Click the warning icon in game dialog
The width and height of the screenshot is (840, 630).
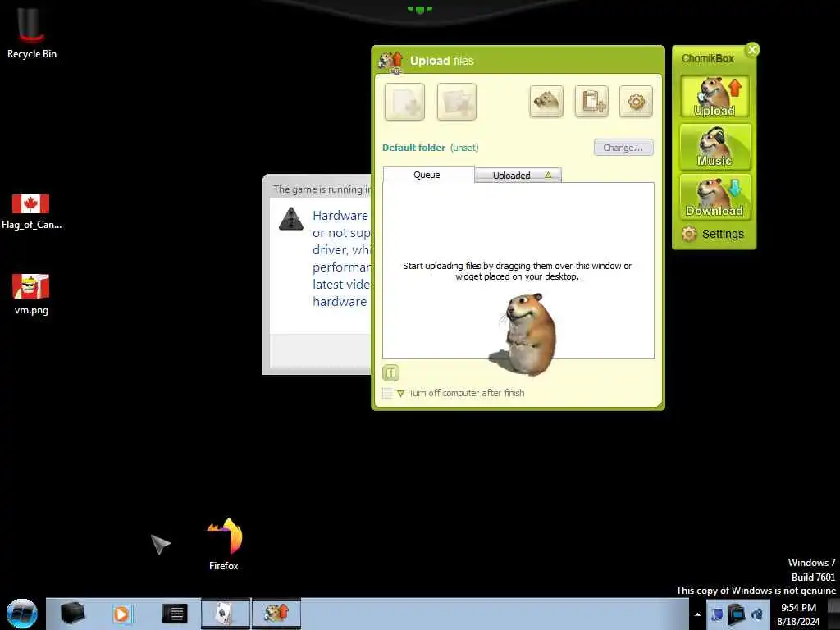point(291,218)
